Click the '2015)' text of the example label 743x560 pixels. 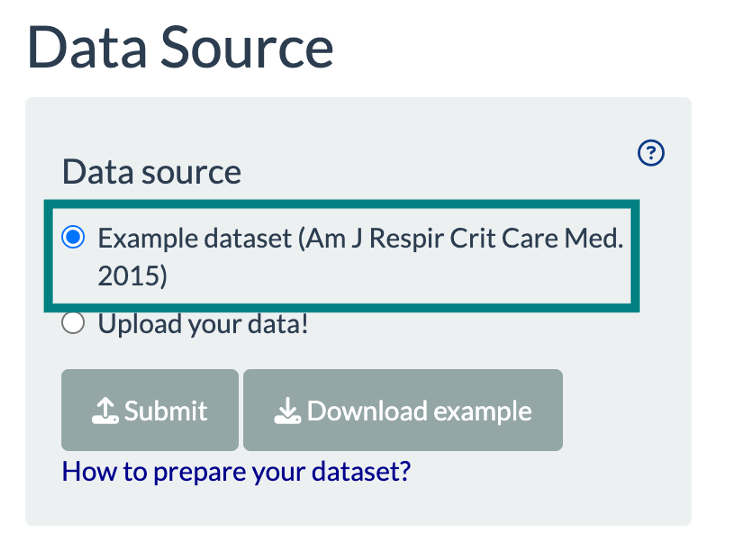click(132, 277)
